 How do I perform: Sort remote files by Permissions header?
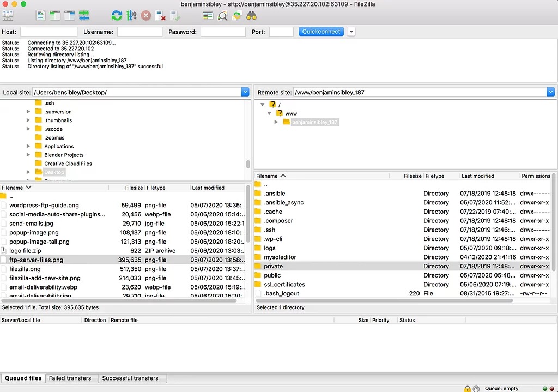tap(536, 176)
